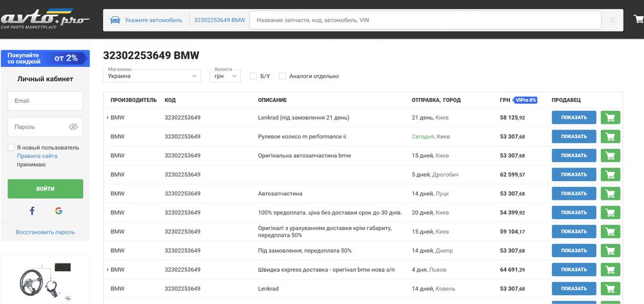Click Сегодня, Киев delivery text

[431, 137]
